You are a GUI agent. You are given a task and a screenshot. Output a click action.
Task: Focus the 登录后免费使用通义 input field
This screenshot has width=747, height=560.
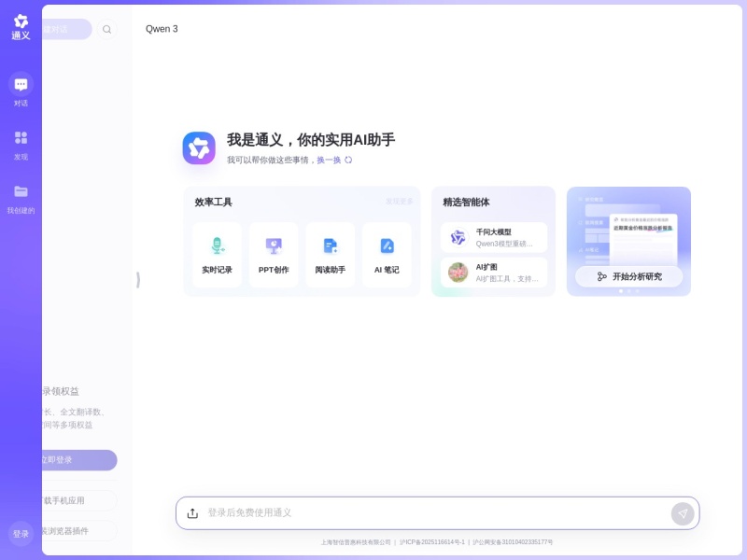pyautogui.click(x=436, y=512)
